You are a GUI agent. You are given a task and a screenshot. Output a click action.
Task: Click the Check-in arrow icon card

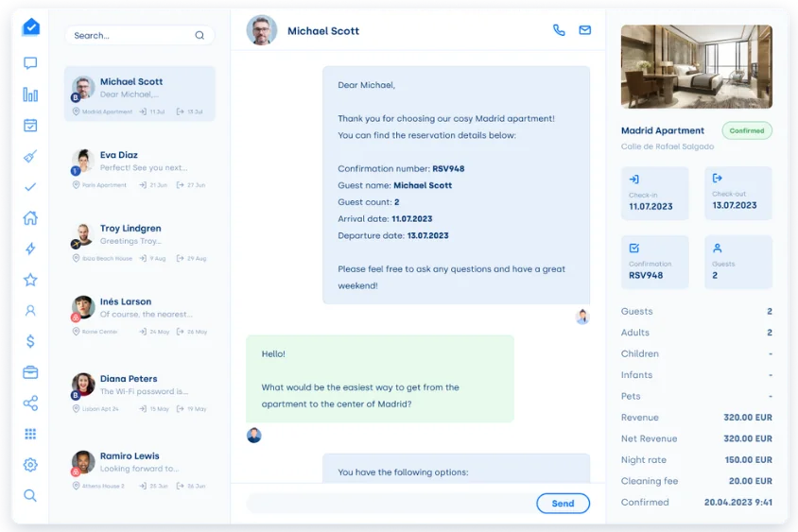[x=655, y=194]
